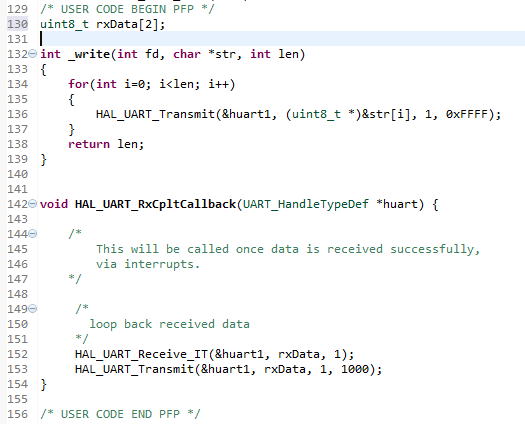Click the for loop keyword on line 134
The image size is (525, 424).
78,84
